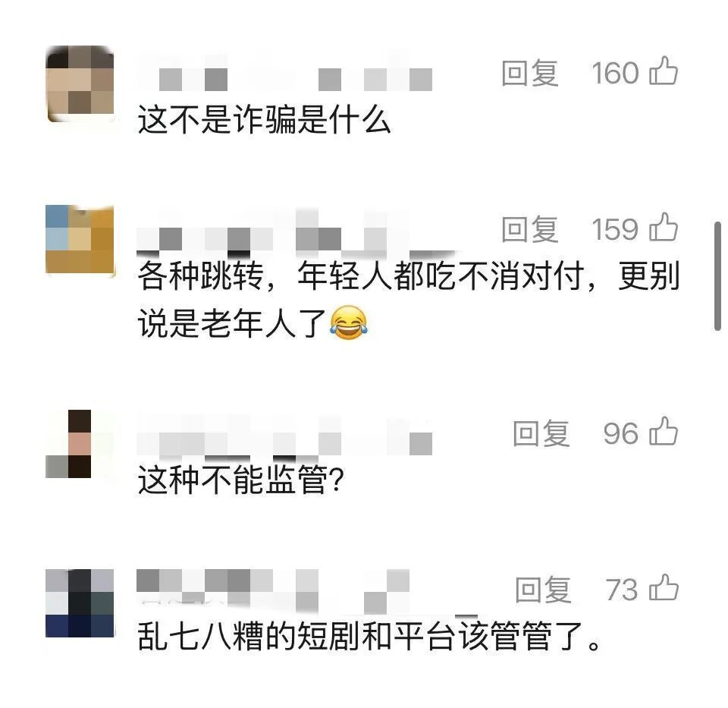Image resolution: width=728 pixels, height=708 pixels.
Task: Open username above '这种不能监管?' comment
Action: point(284,436)
